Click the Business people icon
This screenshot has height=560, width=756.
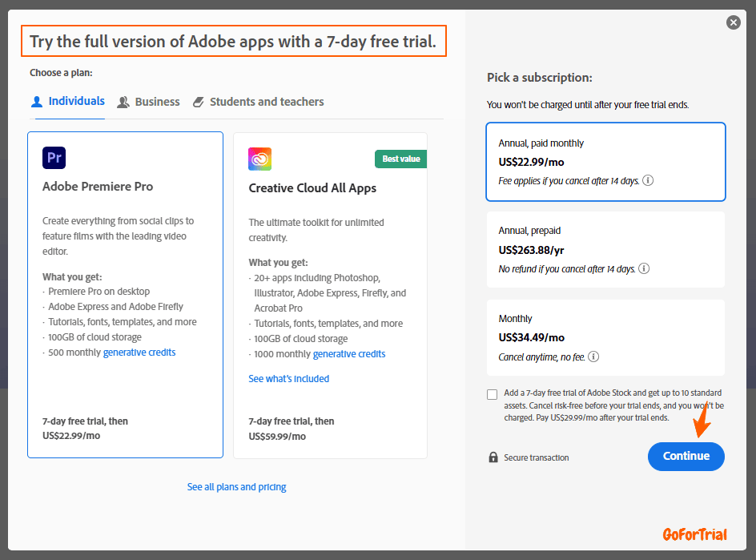pyautogui.click(x=123, y=103)
